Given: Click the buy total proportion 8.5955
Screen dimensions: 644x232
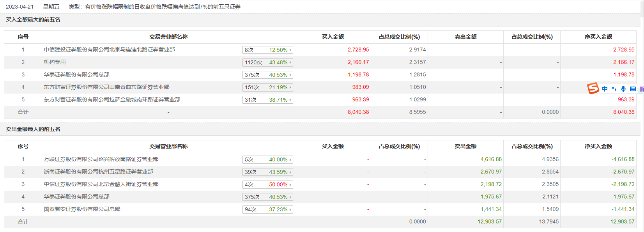Looking at the screenshot, I should click(418, 112).
